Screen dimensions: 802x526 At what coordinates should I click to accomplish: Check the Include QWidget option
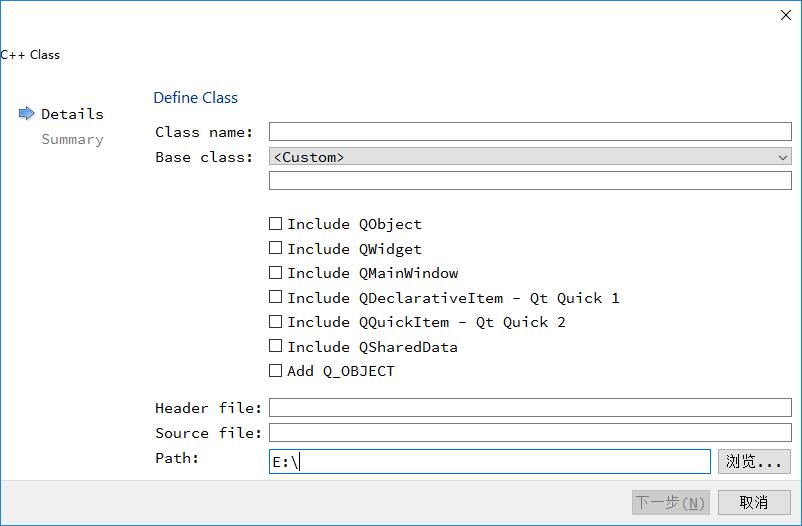tap(276, 249)
